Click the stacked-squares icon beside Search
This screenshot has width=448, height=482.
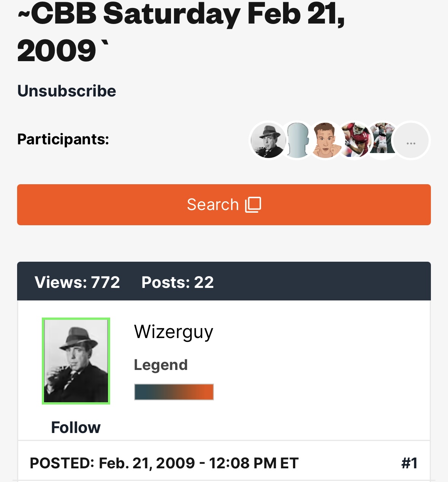click(253, 205)
